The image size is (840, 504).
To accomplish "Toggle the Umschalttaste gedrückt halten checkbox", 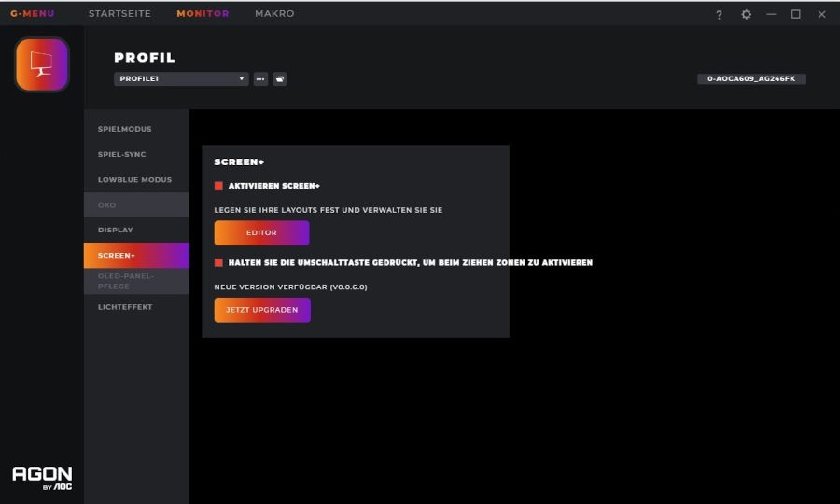I will click(x=218, y=262).
